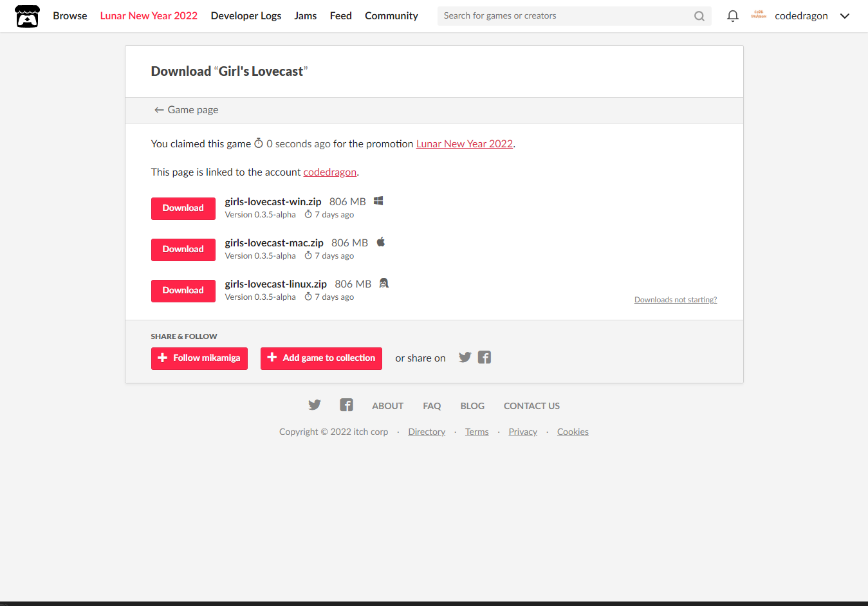Click the girls-lovecast-linux.zip filename
Image resolution: width=868 pixels, height=606 pixels.
click(x=275, y=284)
